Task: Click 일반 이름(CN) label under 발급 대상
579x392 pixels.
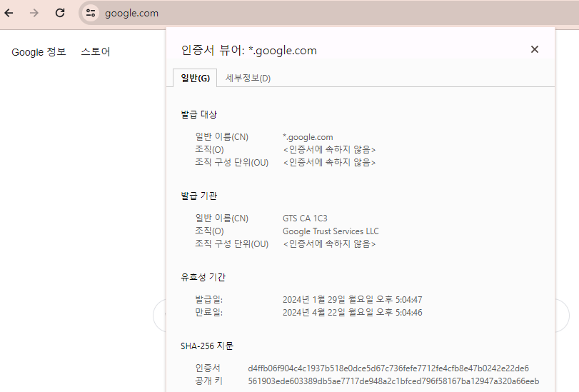Action: [x=222, y=137]
